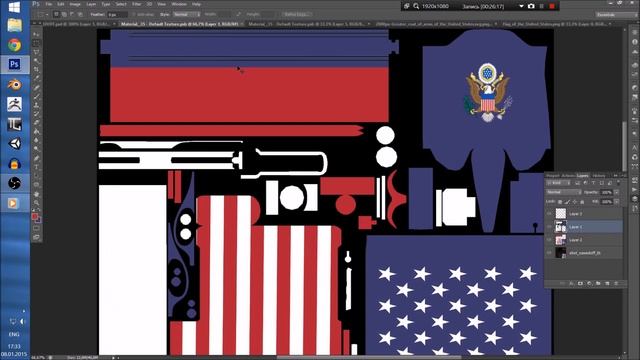Image resolution: width=640 pixels, height=360 pixels.
Task: Click the Feather input field
Action: [117, 14]
